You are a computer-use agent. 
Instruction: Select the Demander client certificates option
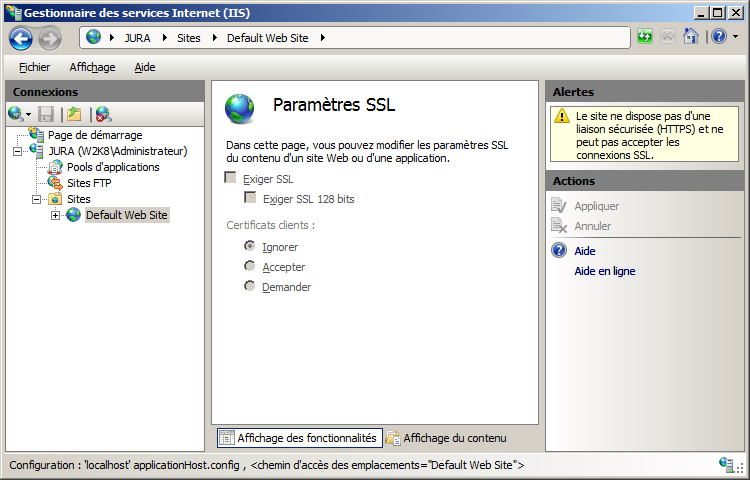250,287
